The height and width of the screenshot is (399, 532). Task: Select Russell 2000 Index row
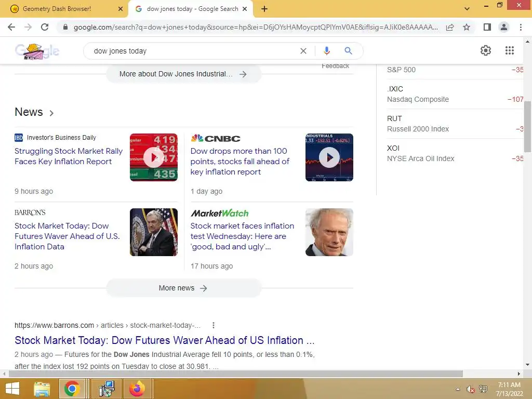tap(455, 124)
